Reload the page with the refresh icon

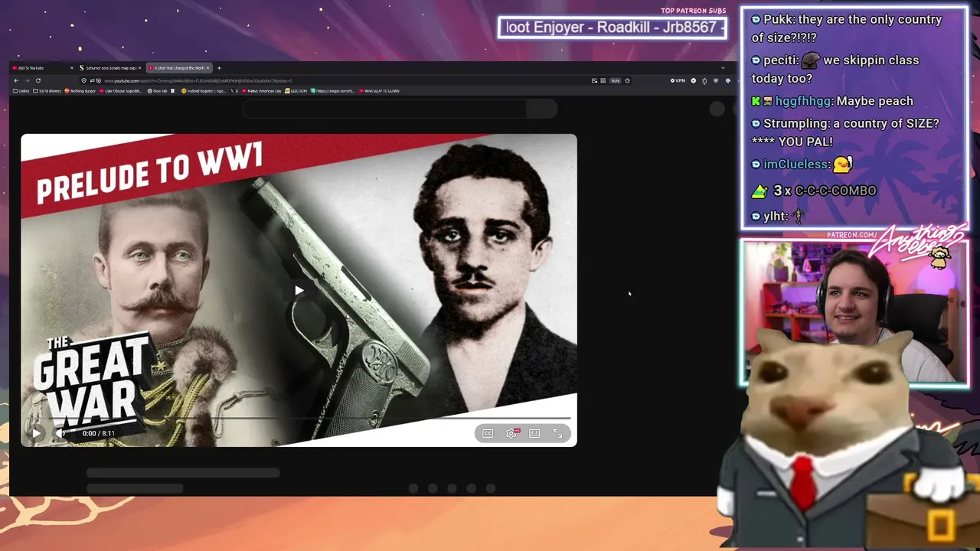tap(38, 80)
